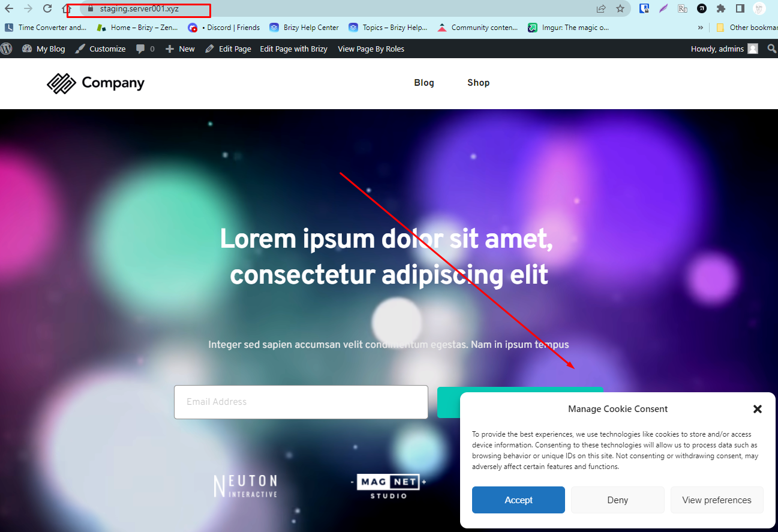Click the admin user avatar
This screenshot has height=532, width=778.
(x=753, y=49)
